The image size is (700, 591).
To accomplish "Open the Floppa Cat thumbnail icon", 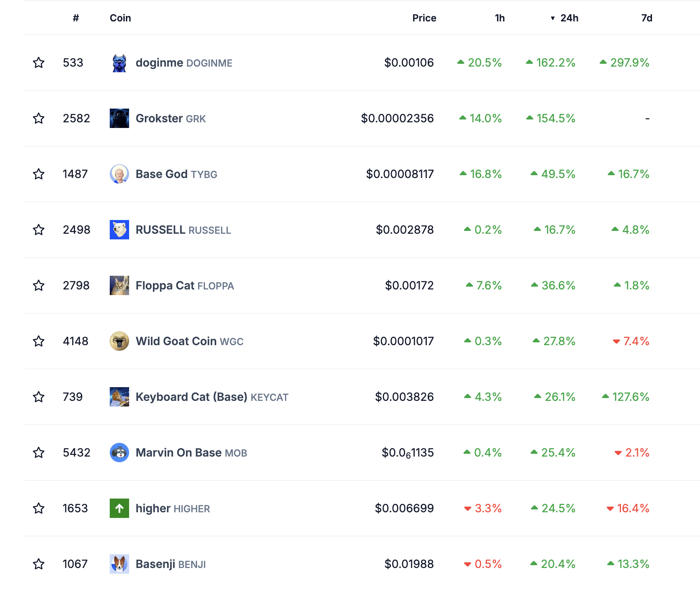I will coord(119,285).
